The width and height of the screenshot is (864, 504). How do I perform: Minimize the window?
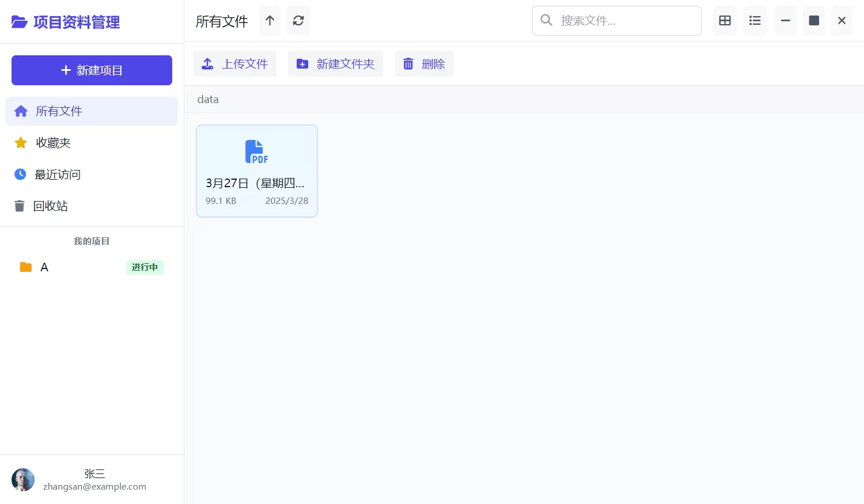(x=786, y=21)
